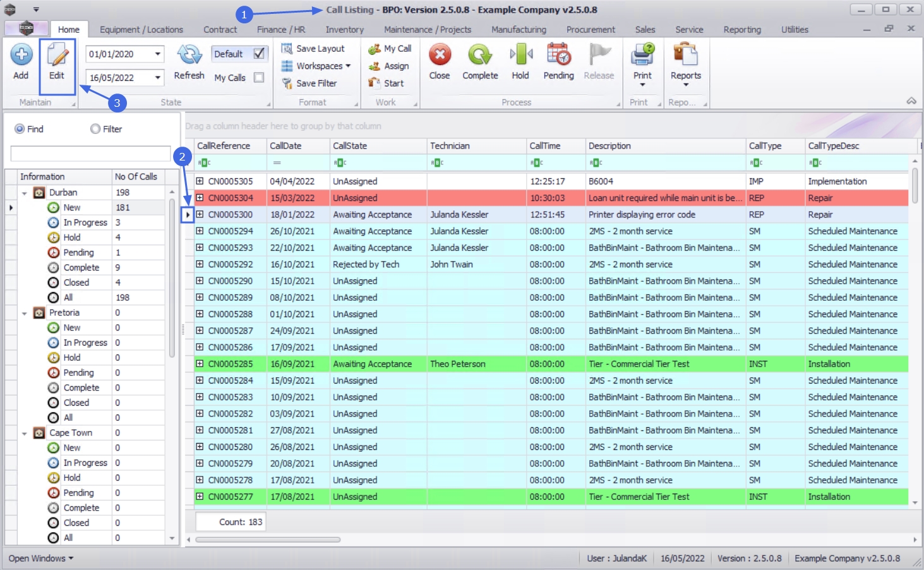Click the Complete call icon
Viewport: 924px width, 570px height.
point(480,55)
